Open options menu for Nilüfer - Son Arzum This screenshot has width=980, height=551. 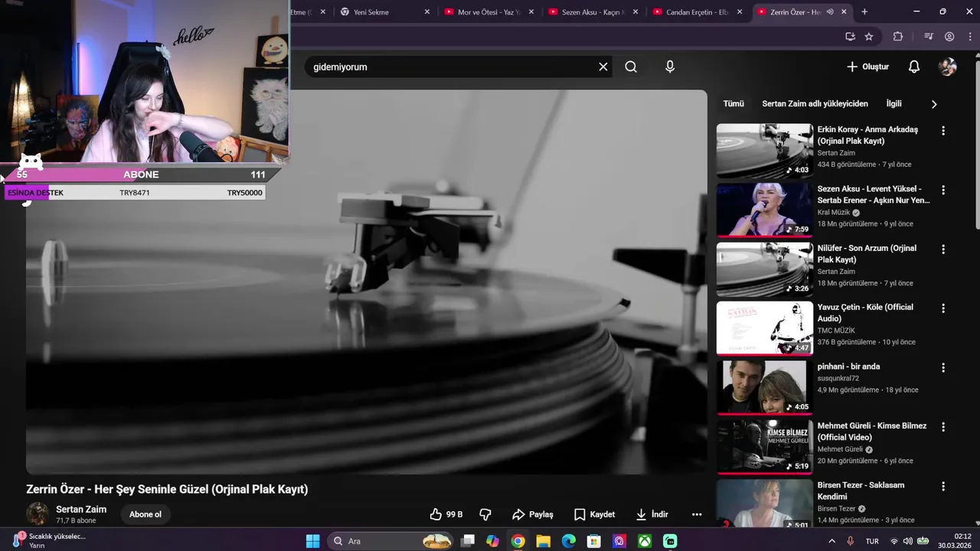(943, 249)
